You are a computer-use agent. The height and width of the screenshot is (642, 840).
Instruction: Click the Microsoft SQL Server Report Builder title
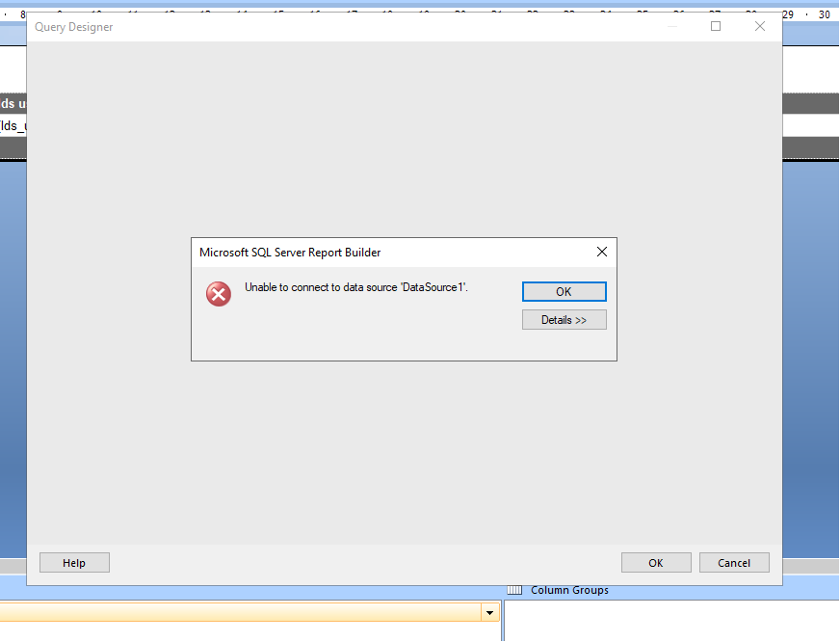(x=290, y=253)
